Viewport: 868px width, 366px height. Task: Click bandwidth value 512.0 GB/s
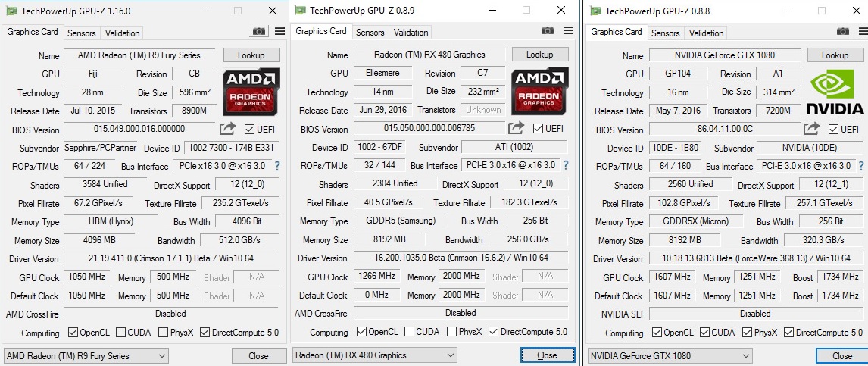(239, 240)
